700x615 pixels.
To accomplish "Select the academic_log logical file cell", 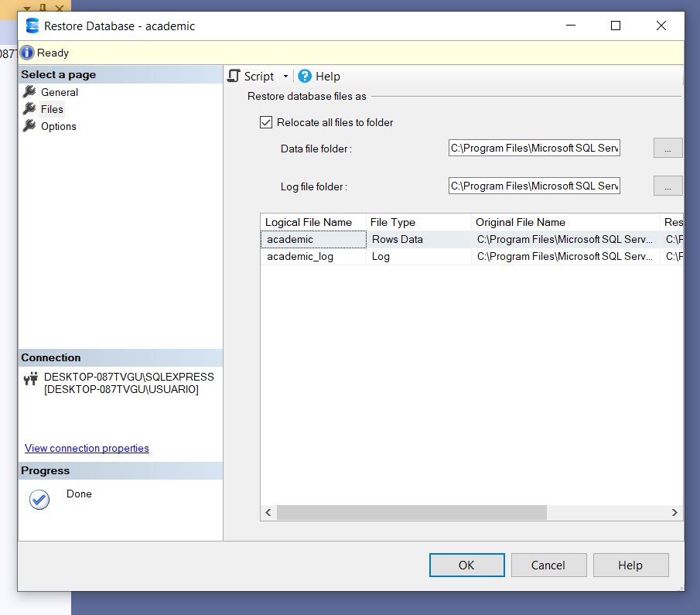I will (x=313, y=256).
